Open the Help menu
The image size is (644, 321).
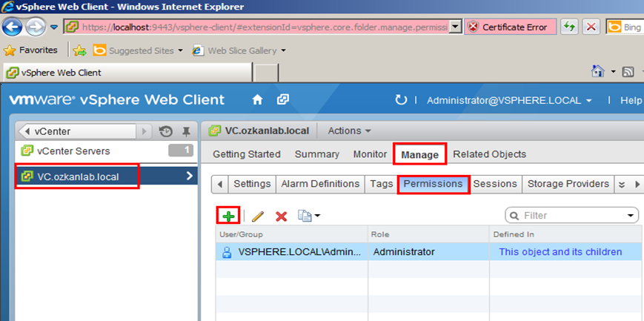coord(631,100)
